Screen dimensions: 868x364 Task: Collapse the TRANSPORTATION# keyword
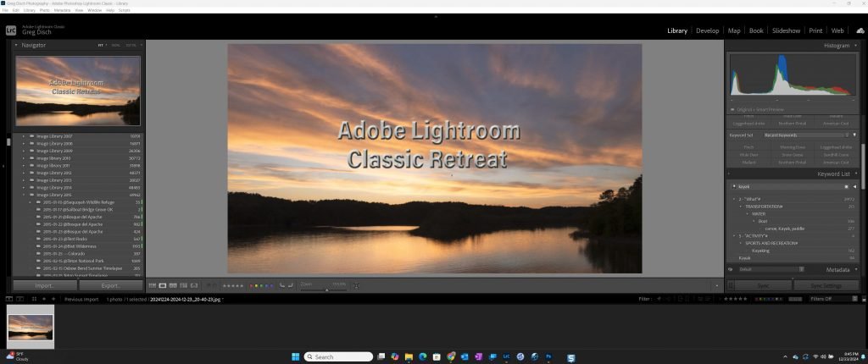(x=741, y=207)
